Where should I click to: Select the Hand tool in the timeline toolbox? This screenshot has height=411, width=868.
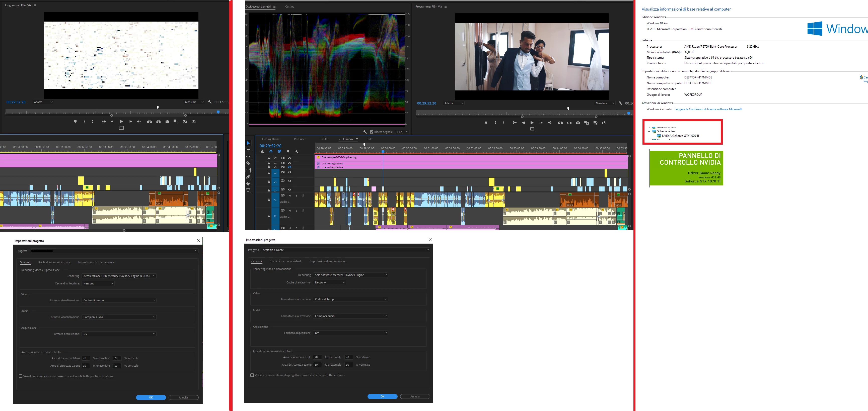click(x=248, y=183)
